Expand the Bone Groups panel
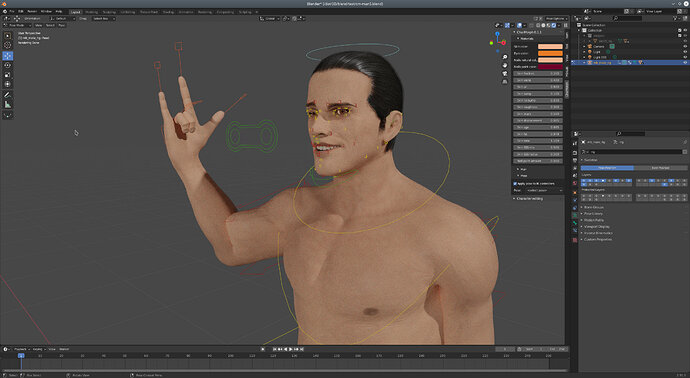690x378 pixels. [x=593, y=207]
